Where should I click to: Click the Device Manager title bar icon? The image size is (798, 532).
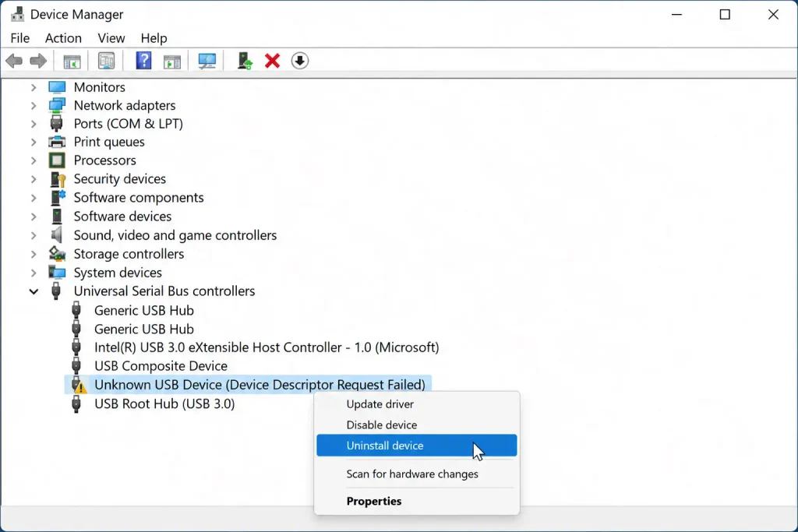click(x=17, y=14)
